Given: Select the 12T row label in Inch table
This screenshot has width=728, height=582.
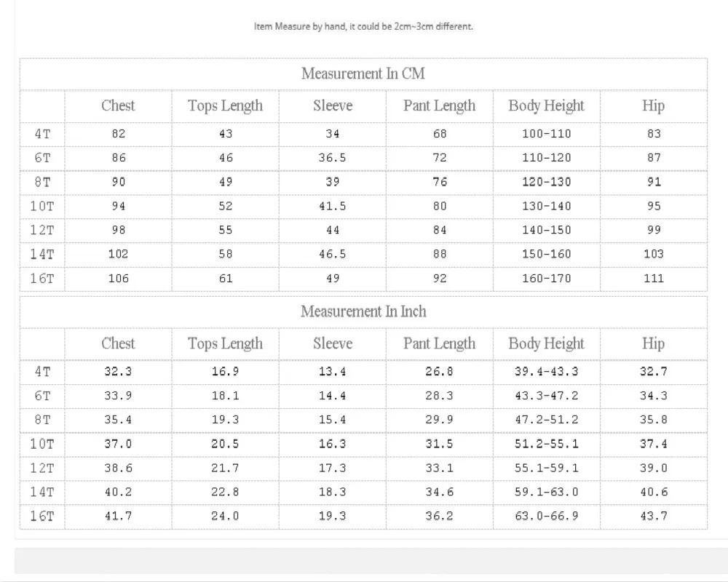Looking at the screenshot, I should 42,468.
